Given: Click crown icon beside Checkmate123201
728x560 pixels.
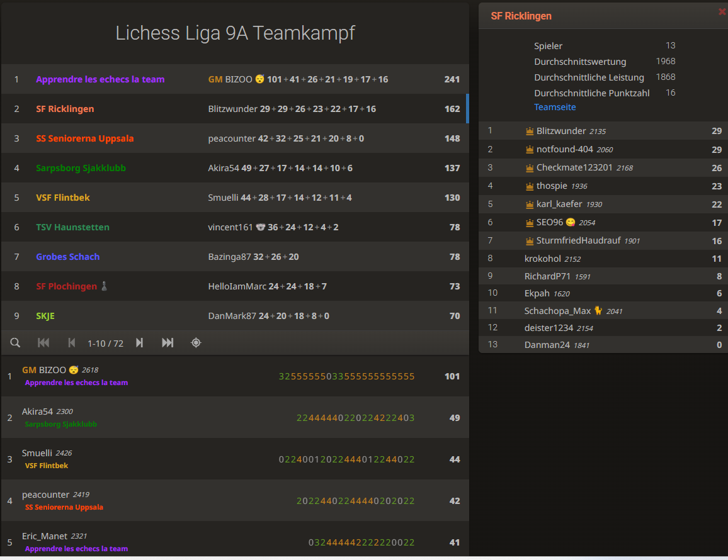Looking at the screenshot, I should [x=529, y=168].
